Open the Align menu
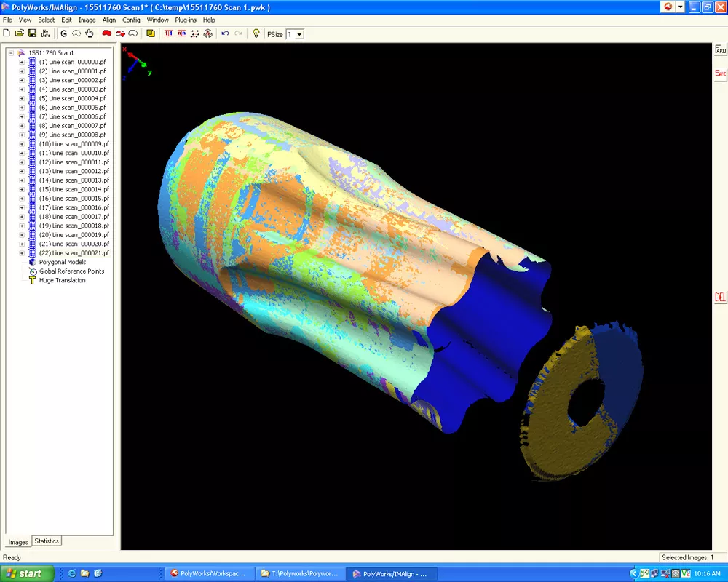The height and width of the screenshot is (582, 728). tap(109, 20)
